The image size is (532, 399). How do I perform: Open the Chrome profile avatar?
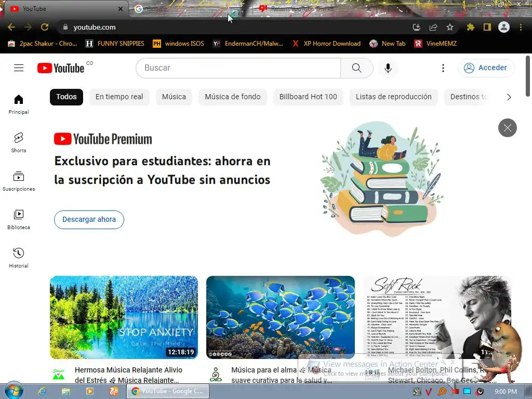pyautogui.click(x=504, y=27)
